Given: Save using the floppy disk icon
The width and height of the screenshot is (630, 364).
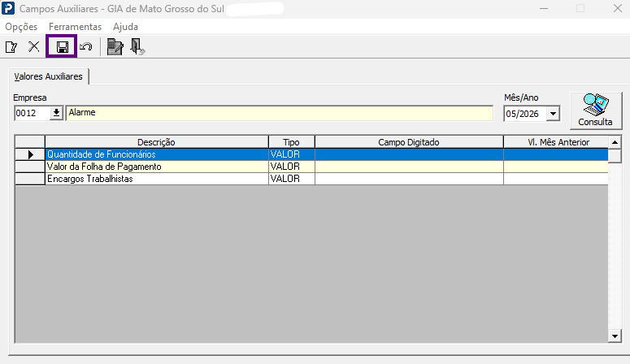Looking at the screenshot, I should pos(62,47).
